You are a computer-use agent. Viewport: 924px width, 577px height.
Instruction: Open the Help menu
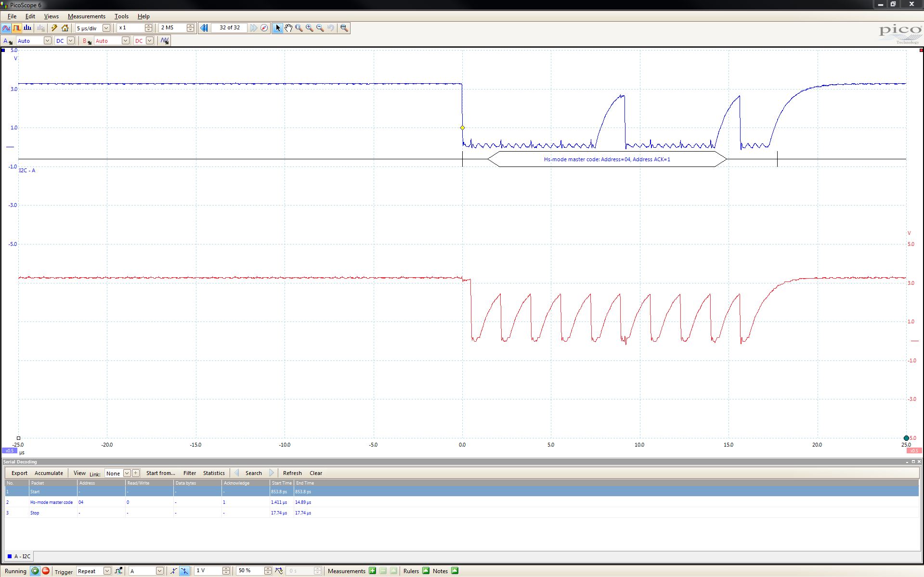click(143, 16)
